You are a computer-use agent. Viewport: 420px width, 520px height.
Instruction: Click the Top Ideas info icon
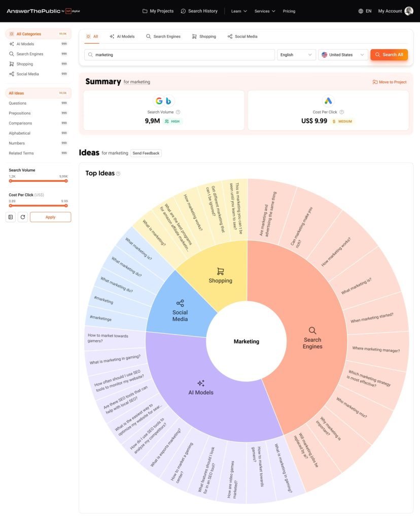(118, 174)
